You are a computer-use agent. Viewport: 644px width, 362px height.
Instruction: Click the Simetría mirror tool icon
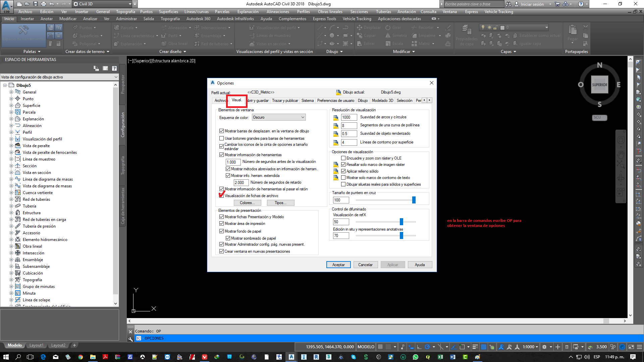[388, 36]
